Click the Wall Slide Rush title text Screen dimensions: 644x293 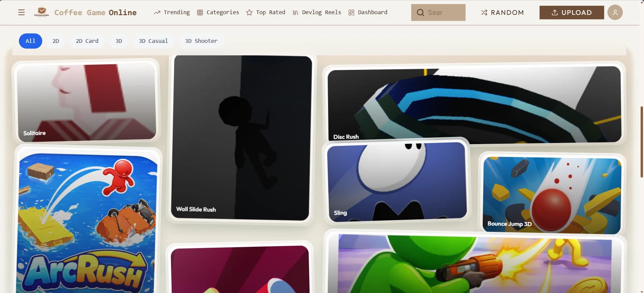click(196, 209)
